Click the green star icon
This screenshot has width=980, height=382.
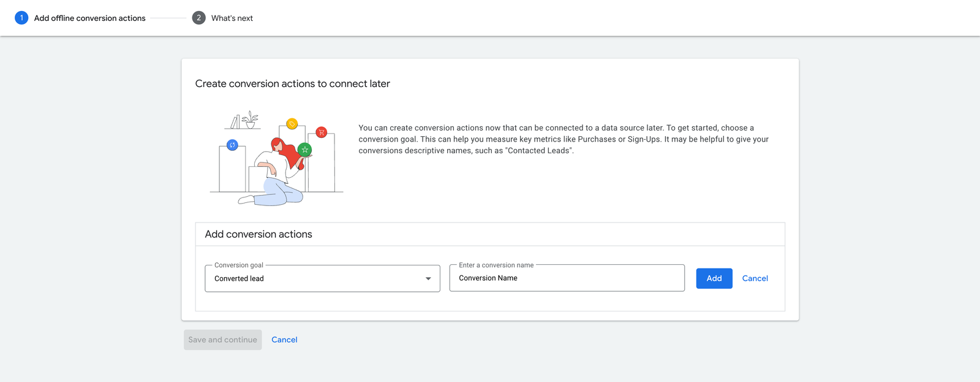tap(305, 150)
